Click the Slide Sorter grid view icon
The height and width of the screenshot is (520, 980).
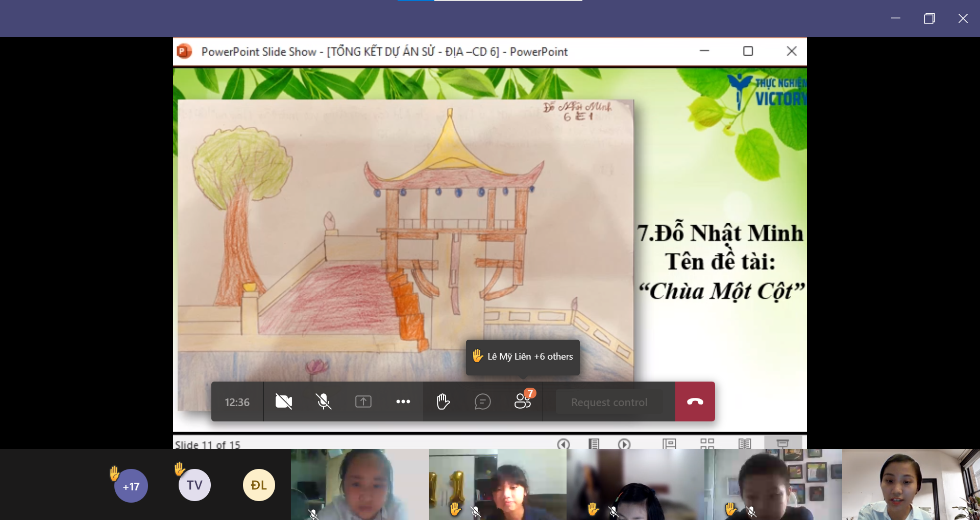click(707, 443)
